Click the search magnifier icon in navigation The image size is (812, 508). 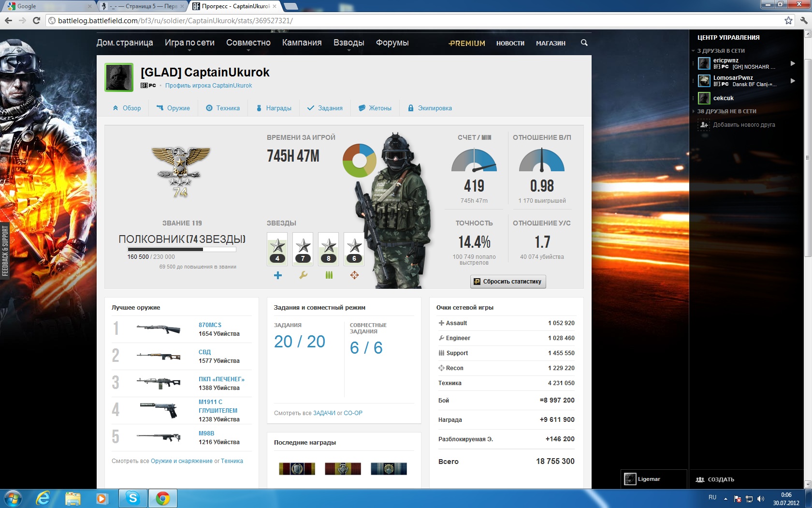pyautogui.click(x=584, y=43)
